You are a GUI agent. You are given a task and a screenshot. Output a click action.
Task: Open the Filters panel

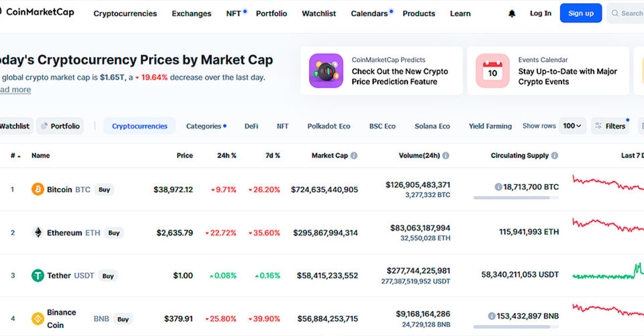click(x=610, y=126)
